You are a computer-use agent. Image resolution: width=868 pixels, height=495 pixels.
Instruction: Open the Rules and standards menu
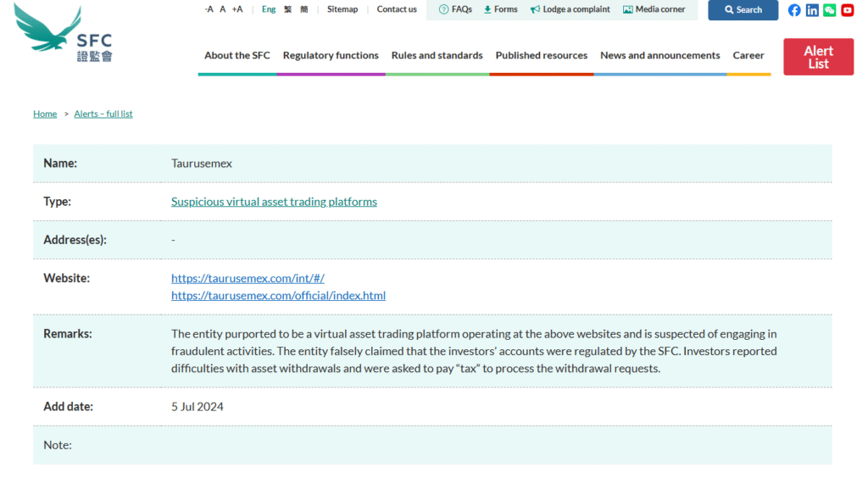437,55
